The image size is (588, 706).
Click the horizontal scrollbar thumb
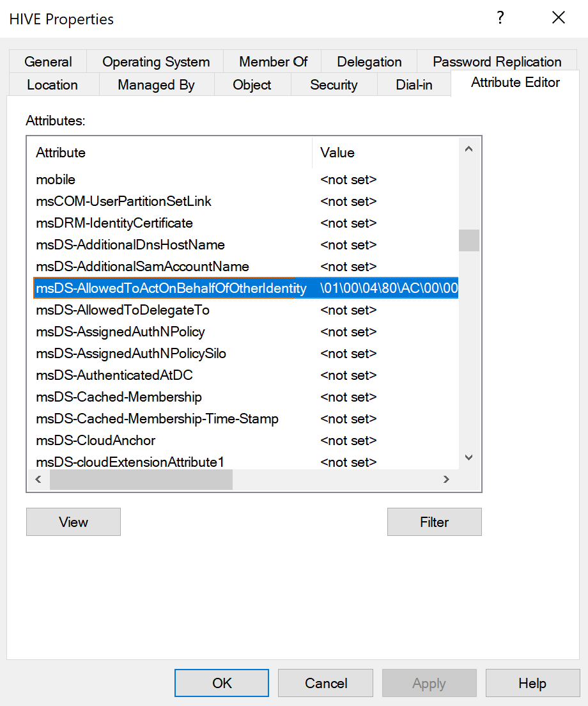(x=141, y=480)
